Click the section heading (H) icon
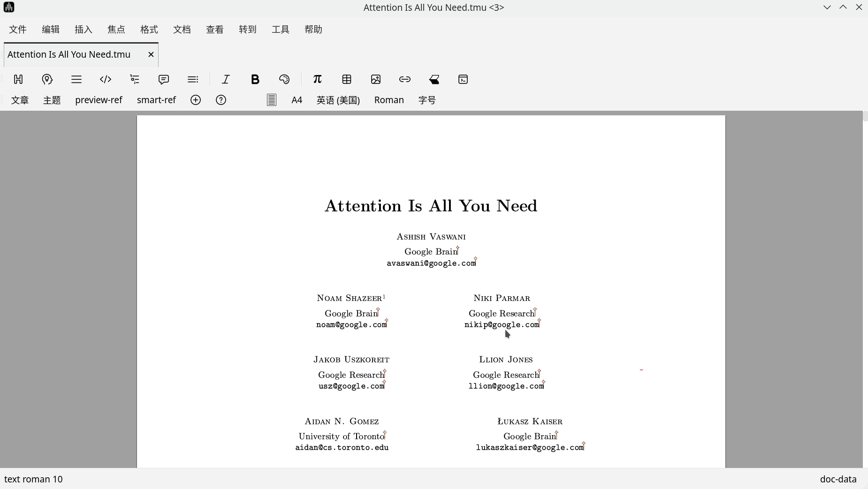 18,79
